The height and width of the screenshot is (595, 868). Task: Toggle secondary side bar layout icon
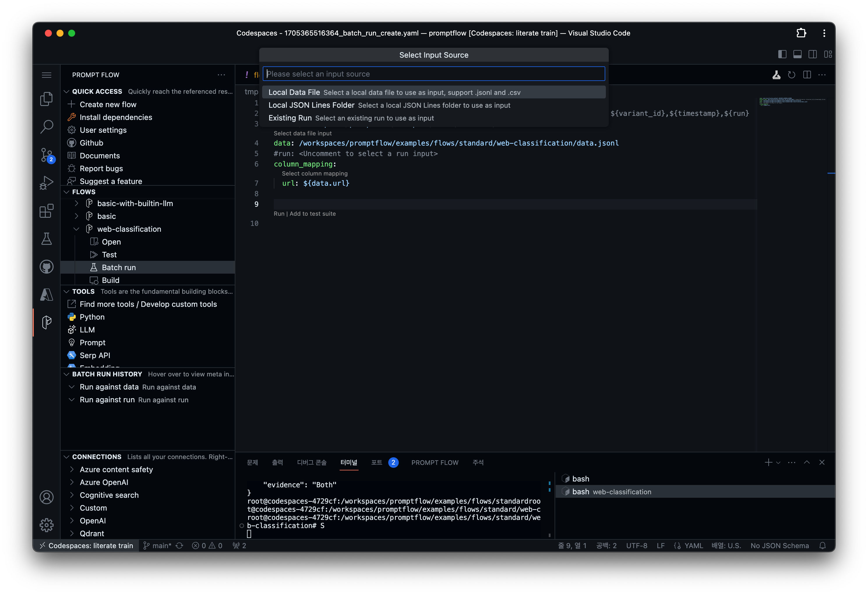click(812, 54)
